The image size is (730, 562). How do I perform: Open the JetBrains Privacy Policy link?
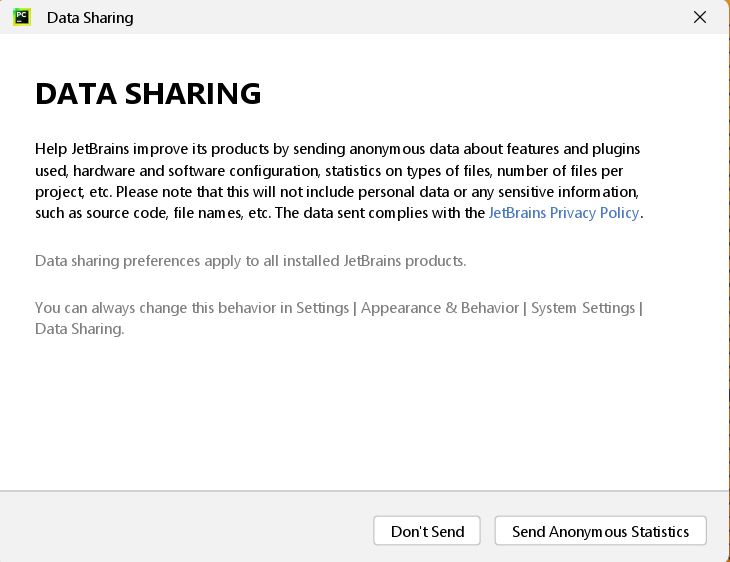tap(564, 213)
